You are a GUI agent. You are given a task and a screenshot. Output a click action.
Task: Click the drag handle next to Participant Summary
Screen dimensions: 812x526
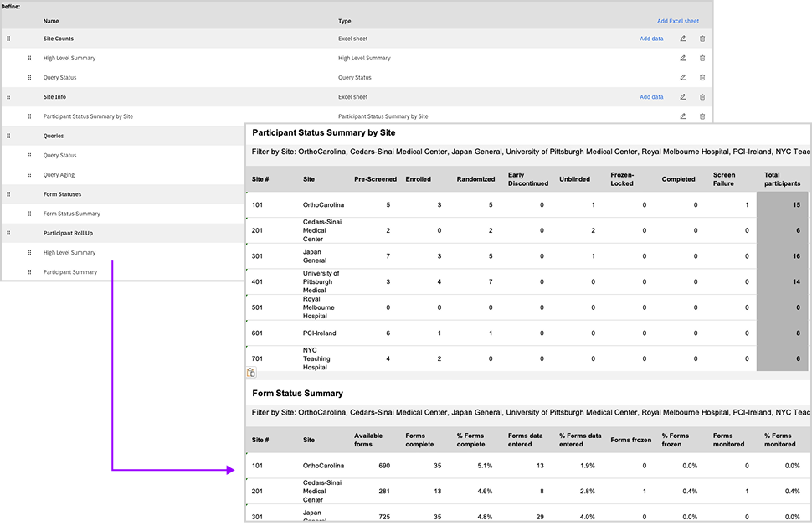(x=29, y=271)
